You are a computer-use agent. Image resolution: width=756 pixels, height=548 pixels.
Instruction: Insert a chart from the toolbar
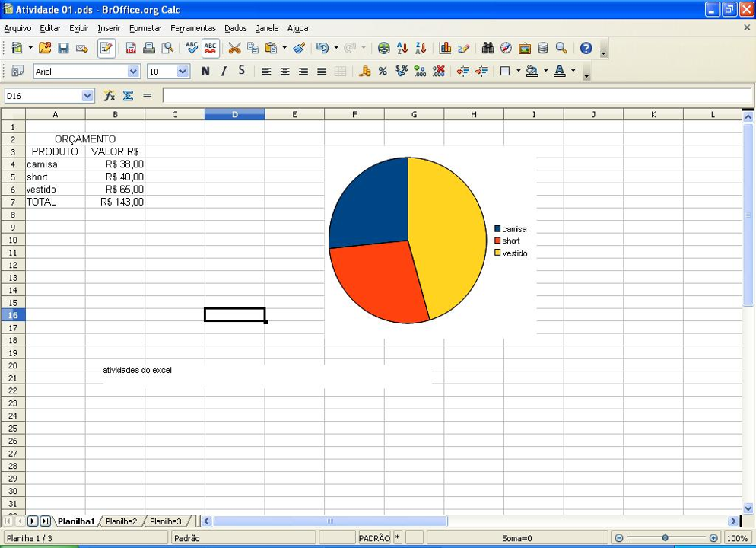(446, 49)
